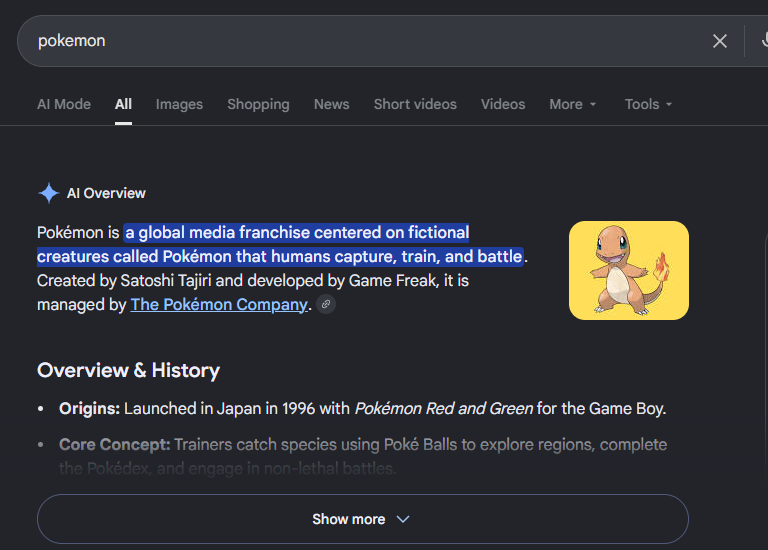Expand the overview with Show more
Screen dimensions: 768x550
362,519
